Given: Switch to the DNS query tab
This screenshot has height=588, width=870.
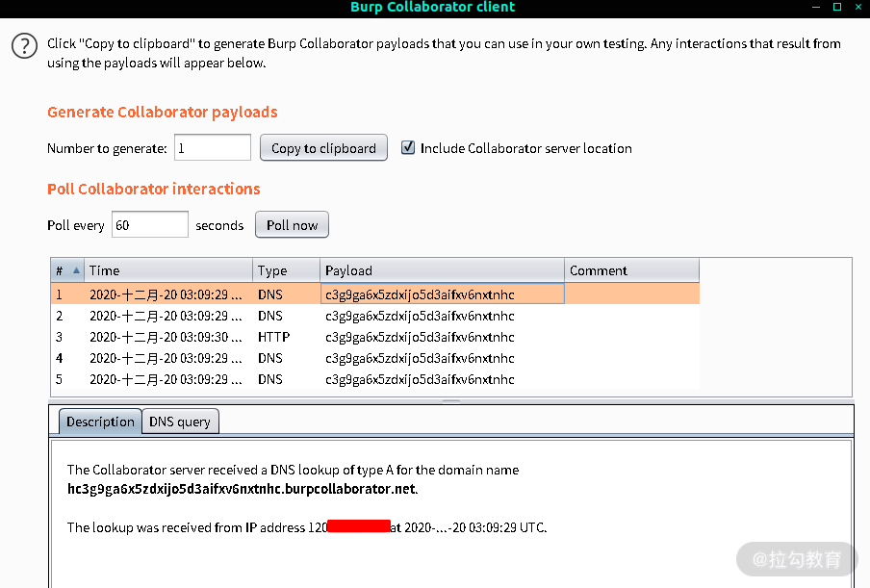Looking at the screenshot, I should 180,422.
